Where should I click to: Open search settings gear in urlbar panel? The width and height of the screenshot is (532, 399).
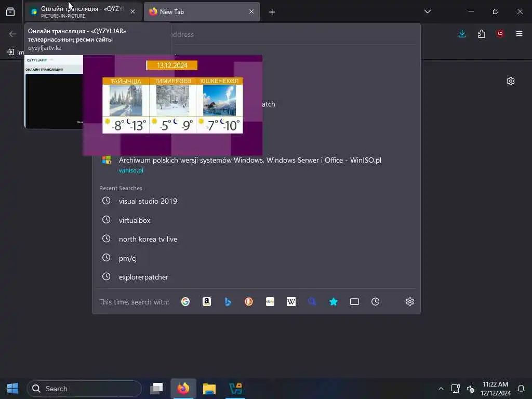coord(410,302)
